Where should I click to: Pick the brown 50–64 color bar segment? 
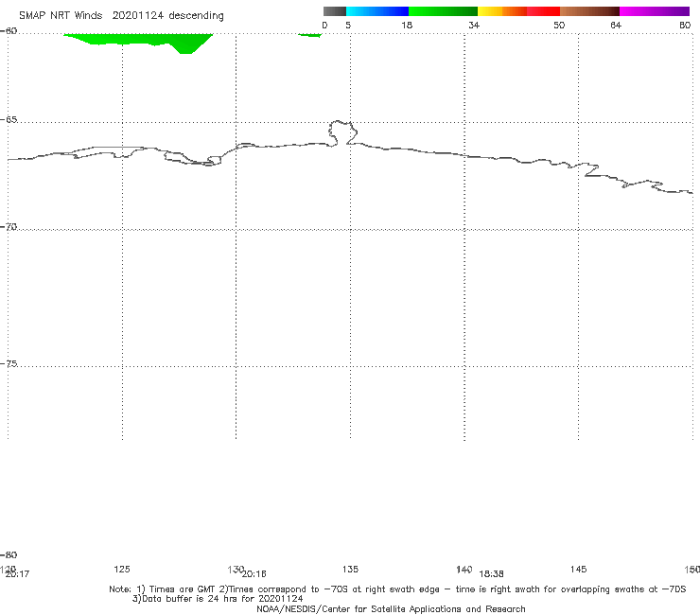pyautogui.click(x=589, y=11)
